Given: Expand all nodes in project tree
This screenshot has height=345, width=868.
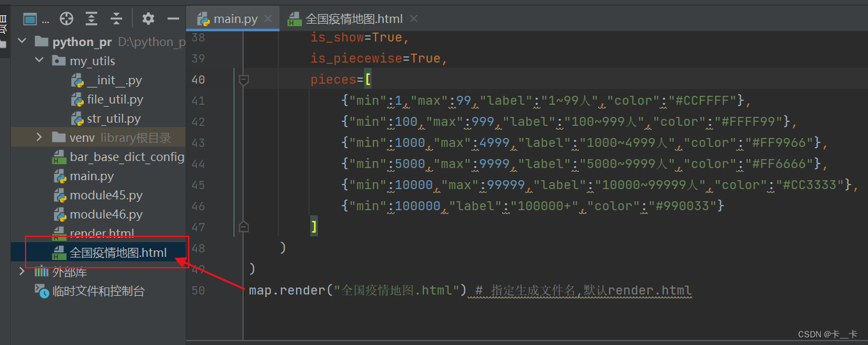Looking at the screenshot, I should pos(91,19).
